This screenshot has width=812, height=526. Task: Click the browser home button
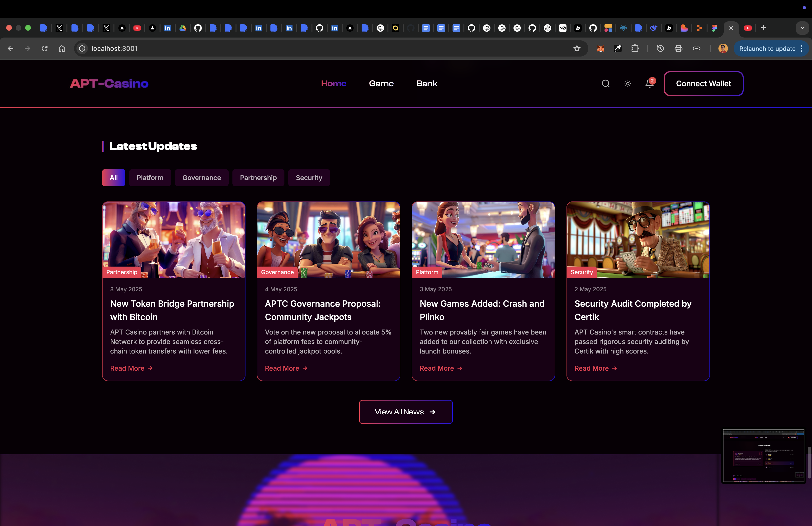click(x=62, y=48)
